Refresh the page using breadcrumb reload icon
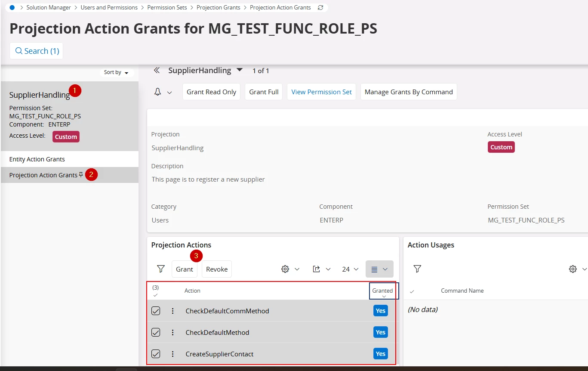Screen dimensions: 588x371 point(320,7)
